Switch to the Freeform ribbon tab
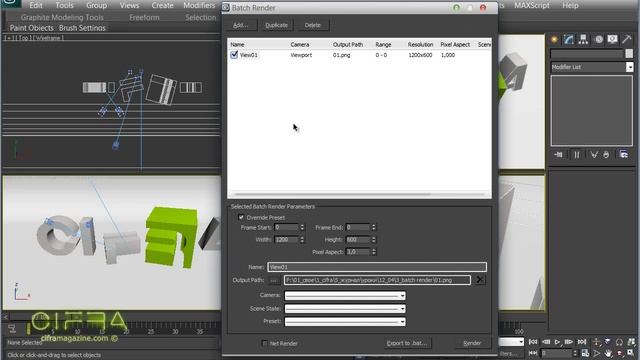 pyautogui.click(x=144, y=17)
